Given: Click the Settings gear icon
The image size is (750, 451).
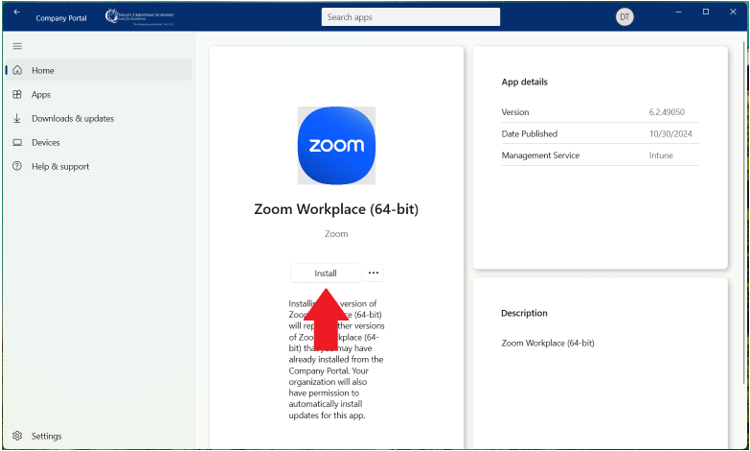Looking at the screenshot, I should (x=17, y=436).
